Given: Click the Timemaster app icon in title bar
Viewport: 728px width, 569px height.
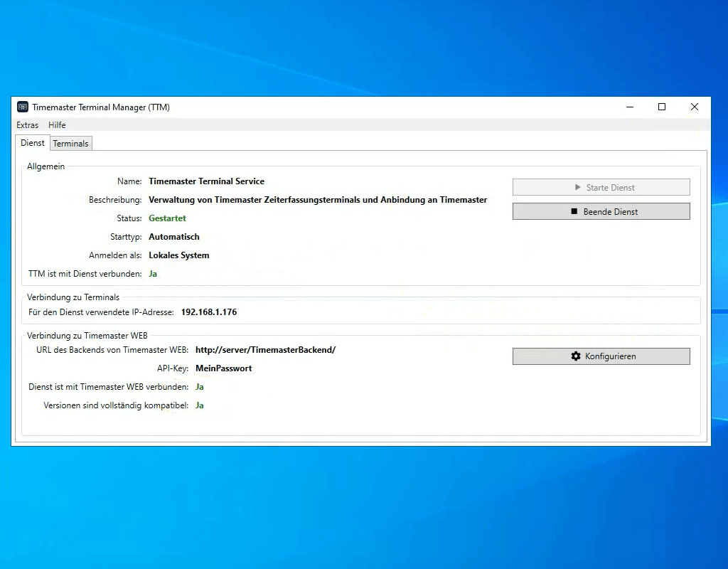Looking at the screenshot, I should tap(23, 107).
